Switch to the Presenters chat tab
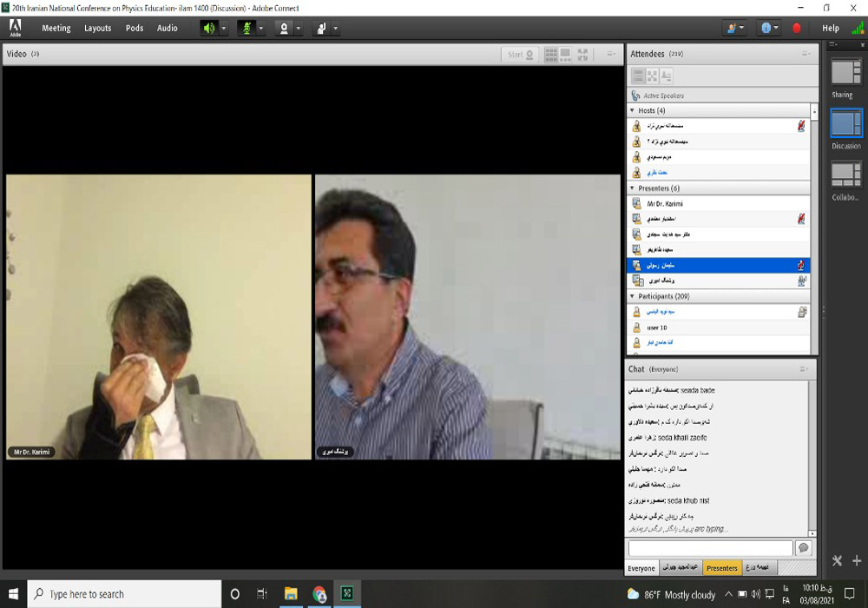This screenshot has width=868, height=608. (x=721, y=568)
